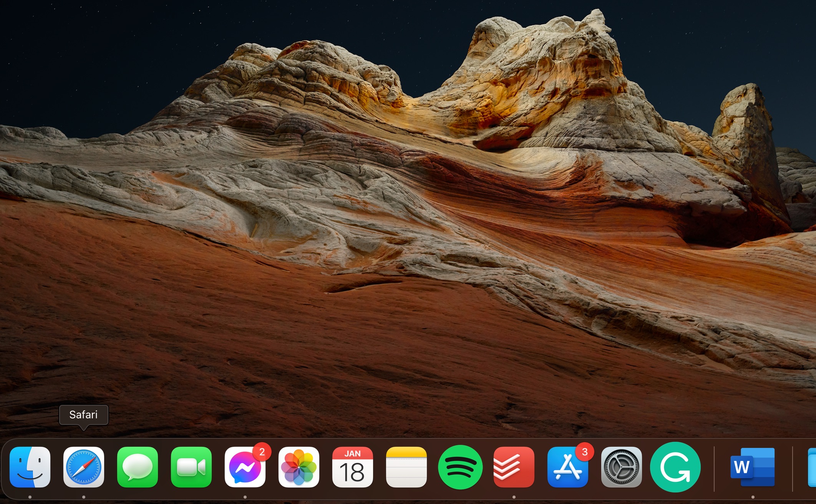Open Spotify from the Dock
The width and height of the screenshot is (816, 504).
460,467
